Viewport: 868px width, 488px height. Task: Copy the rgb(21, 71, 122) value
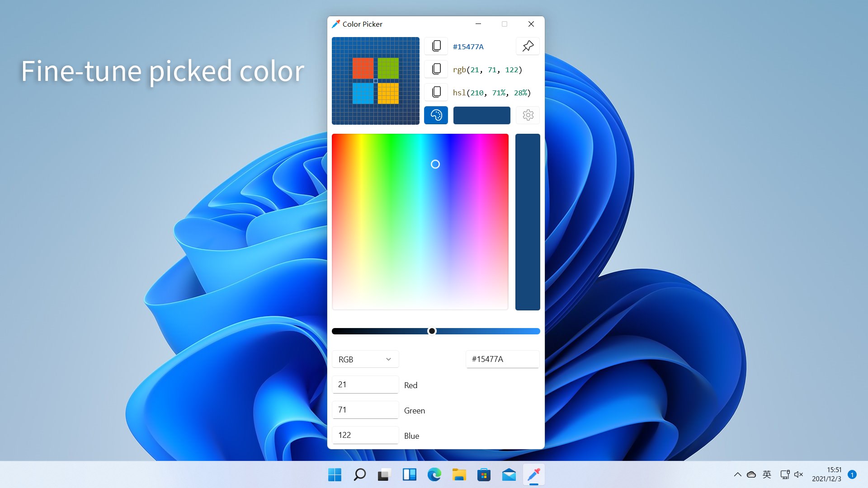pos(436,69)
